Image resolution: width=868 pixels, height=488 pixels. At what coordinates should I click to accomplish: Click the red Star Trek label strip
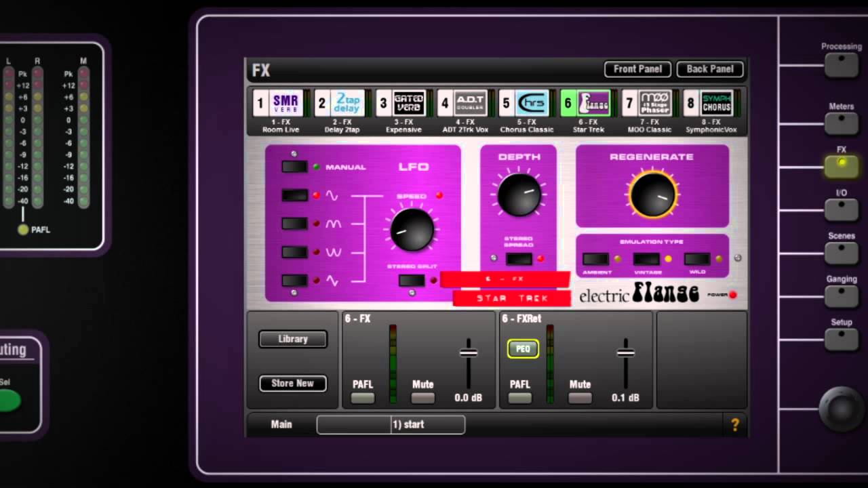[513, 298]
